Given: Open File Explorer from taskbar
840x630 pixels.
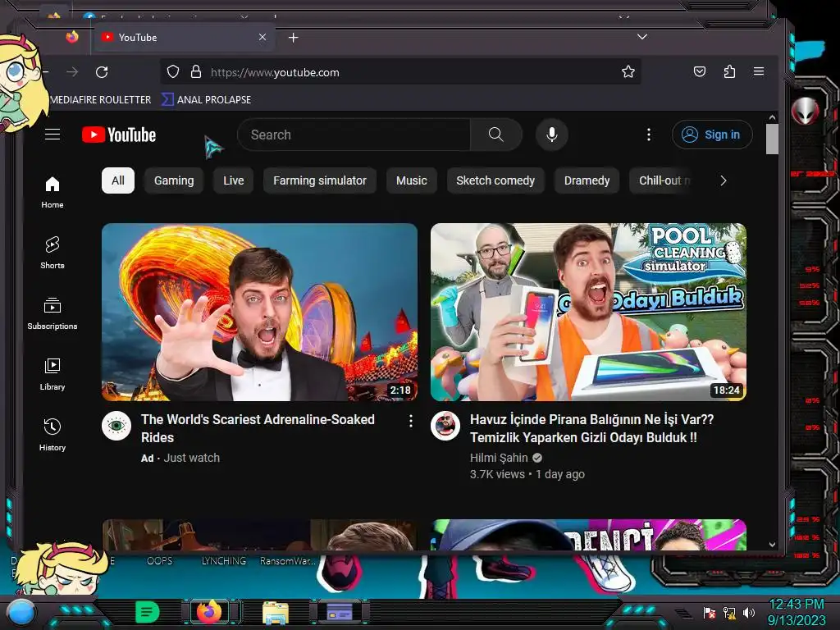Looking at the screenshot, I should (x=276, y=613).
